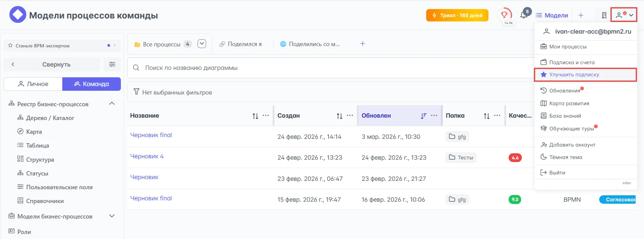
Task: Click the sort icon in Создан column
Action: click(339, 116)
